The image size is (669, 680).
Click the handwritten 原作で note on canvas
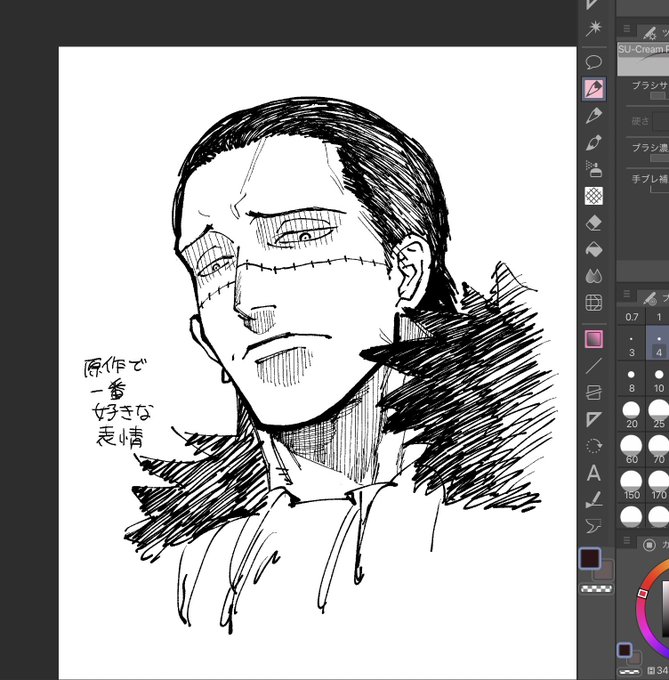click(x=114, y=367)
